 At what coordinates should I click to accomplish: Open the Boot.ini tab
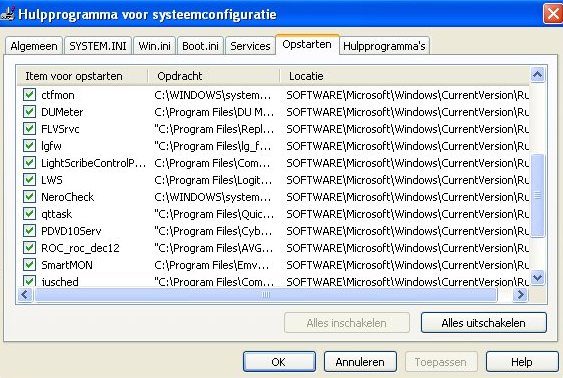tap(200, 46)
